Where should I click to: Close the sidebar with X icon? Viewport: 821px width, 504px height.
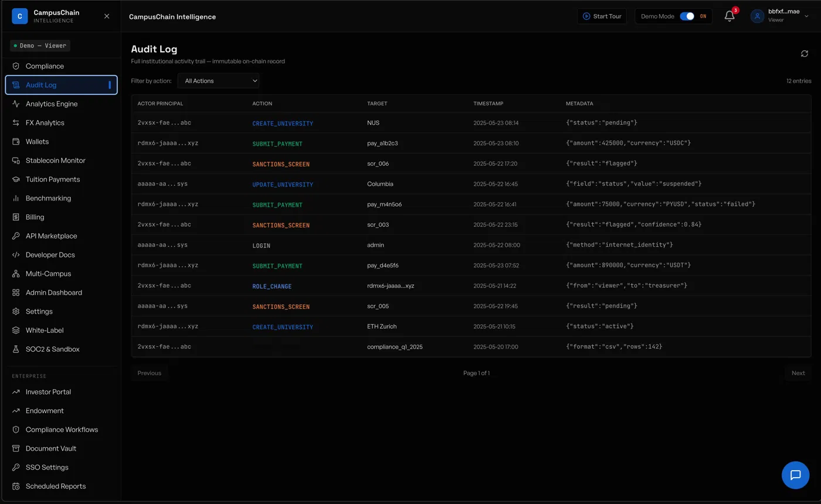[x=107, y=16]
